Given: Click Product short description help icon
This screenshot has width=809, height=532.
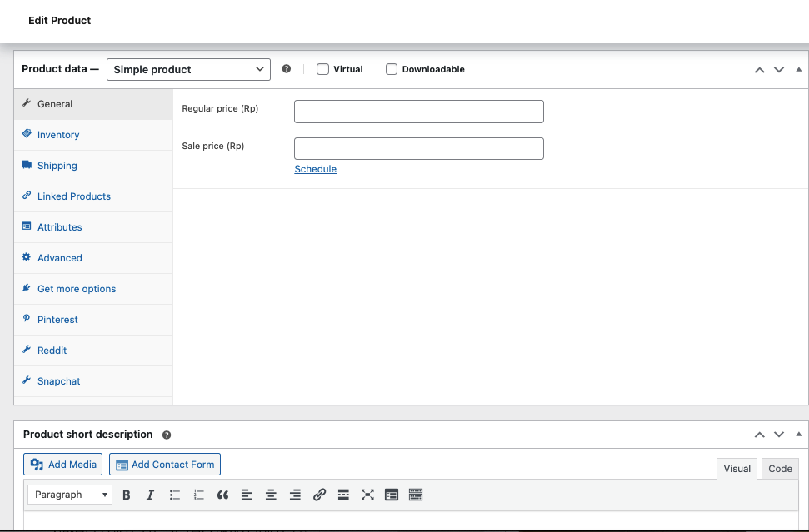Looking at the screenshot, I should [166, 435].
